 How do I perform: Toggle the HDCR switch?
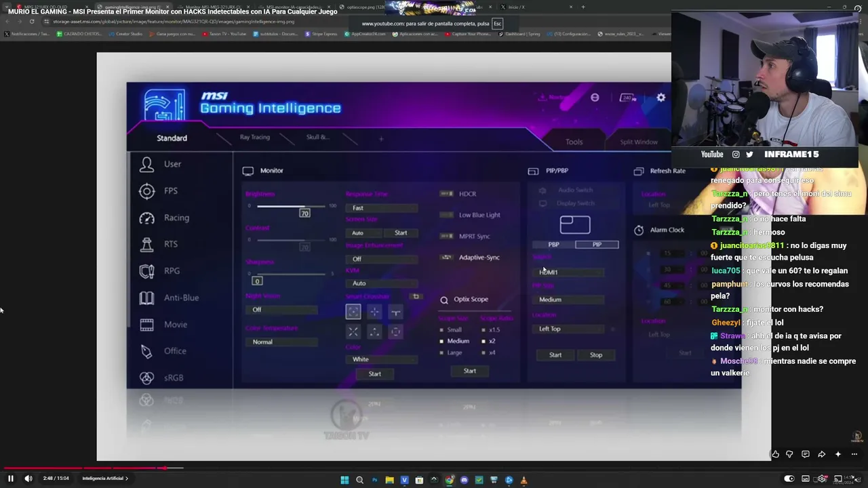pyautogui.click(x=446, y=194)
